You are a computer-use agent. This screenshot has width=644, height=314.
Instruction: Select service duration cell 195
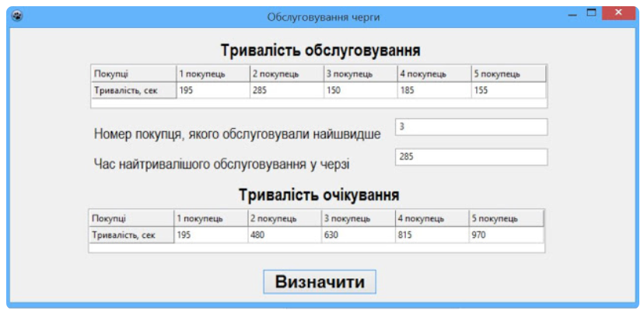[213, 90]
